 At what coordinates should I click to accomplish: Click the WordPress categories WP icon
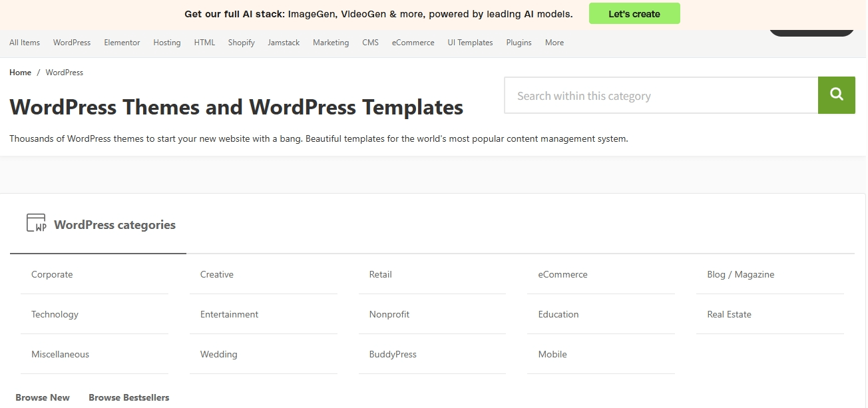[36, 223]
